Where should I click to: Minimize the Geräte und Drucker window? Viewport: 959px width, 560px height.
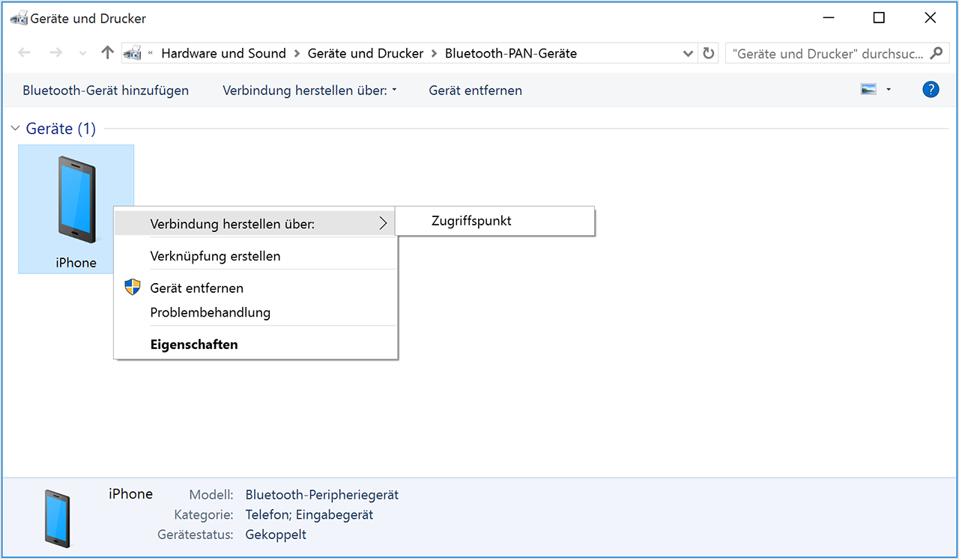pyautogui.click(x=829, y=18)
